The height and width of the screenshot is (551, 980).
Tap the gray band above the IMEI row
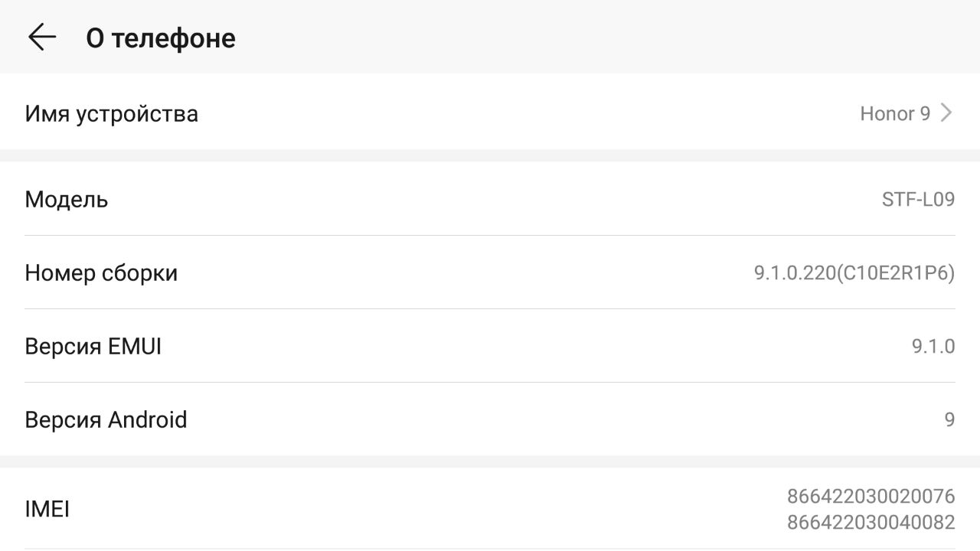tap(490, 461)
